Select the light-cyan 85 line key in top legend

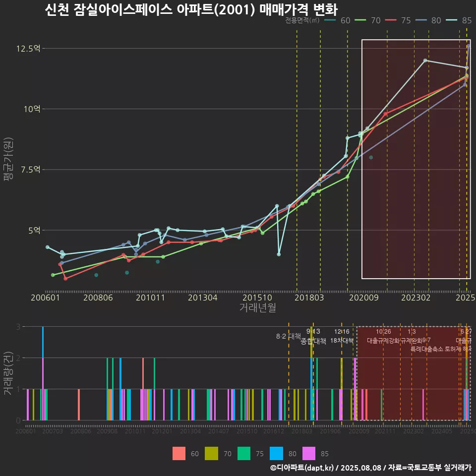(x=451, y=20)
